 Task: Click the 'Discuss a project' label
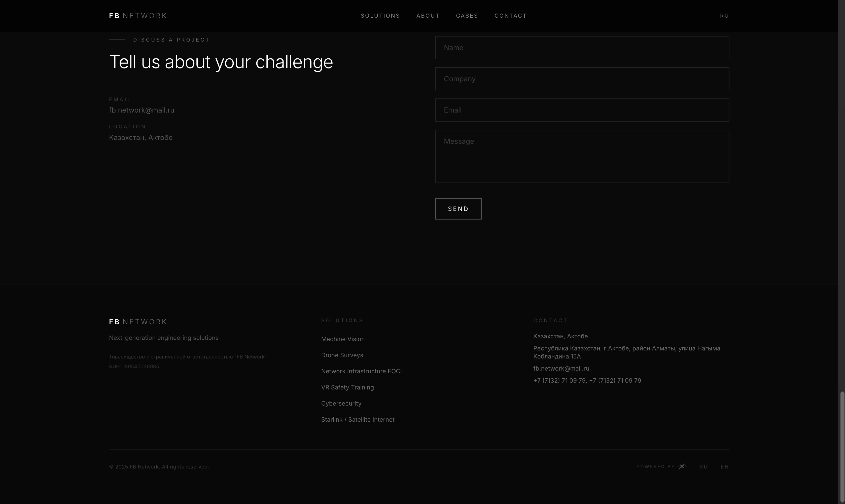click(x=171, y=40)
